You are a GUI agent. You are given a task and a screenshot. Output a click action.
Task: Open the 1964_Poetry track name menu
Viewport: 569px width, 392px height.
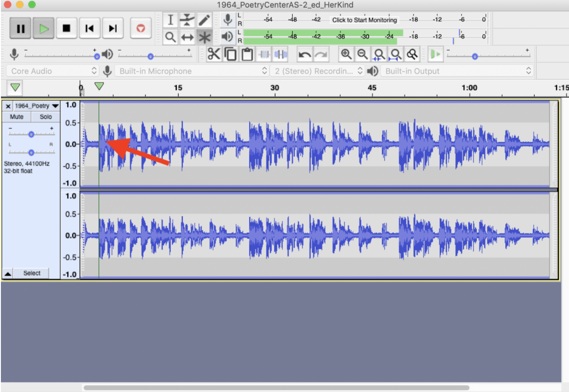pos(37,106)
